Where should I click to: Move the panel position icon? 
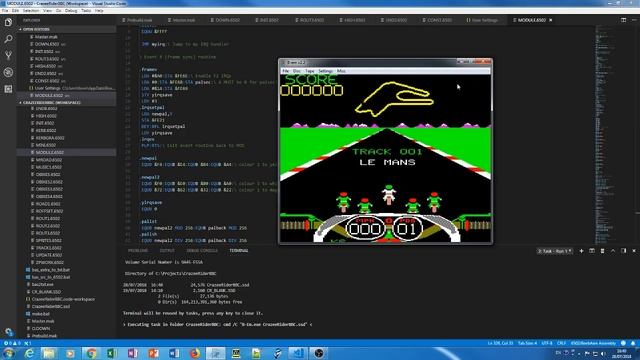coord(623,251)
